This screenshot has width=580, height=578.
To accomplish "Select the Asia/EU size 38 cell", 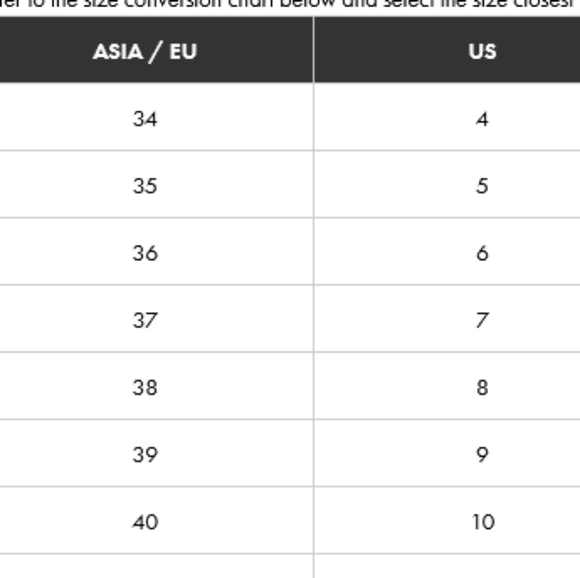I will point(156,386).
